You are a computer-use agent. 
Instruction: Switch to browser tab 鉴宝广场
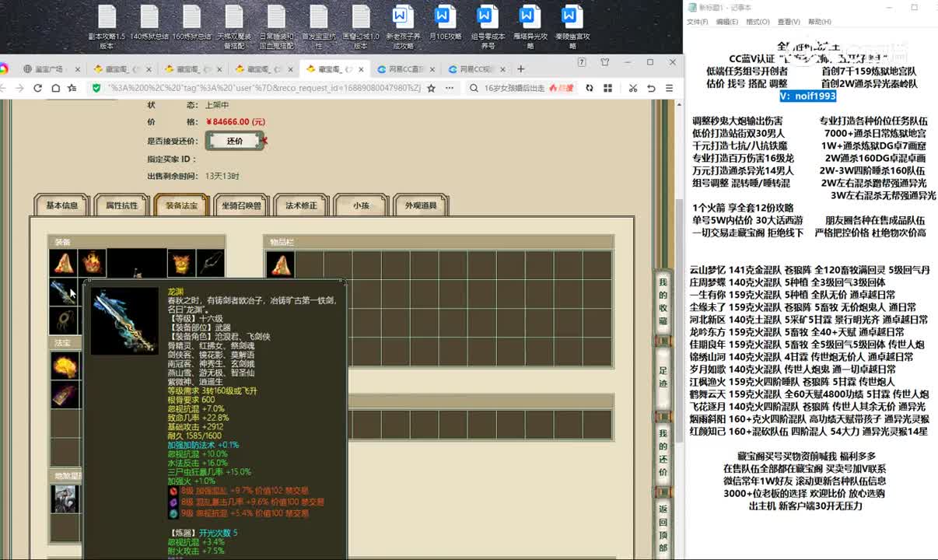48,69
